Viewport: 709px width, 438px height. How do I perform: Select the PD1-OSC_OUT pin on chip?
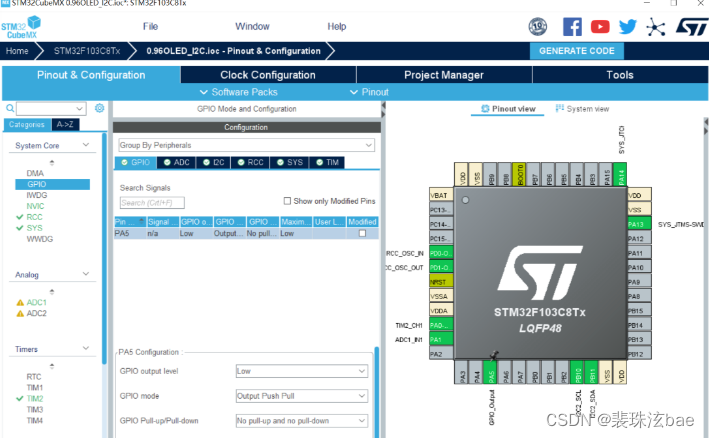pyautogui.click(x=441, y=267)
